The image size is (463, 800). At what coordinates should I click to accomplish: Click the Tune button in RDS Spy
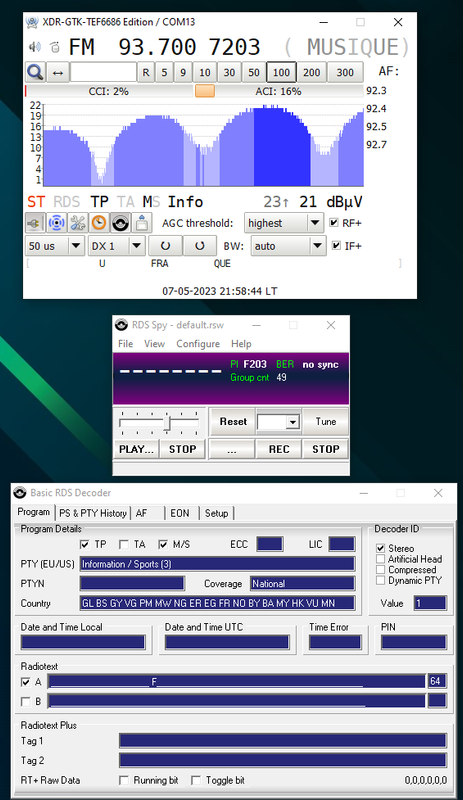326,422
